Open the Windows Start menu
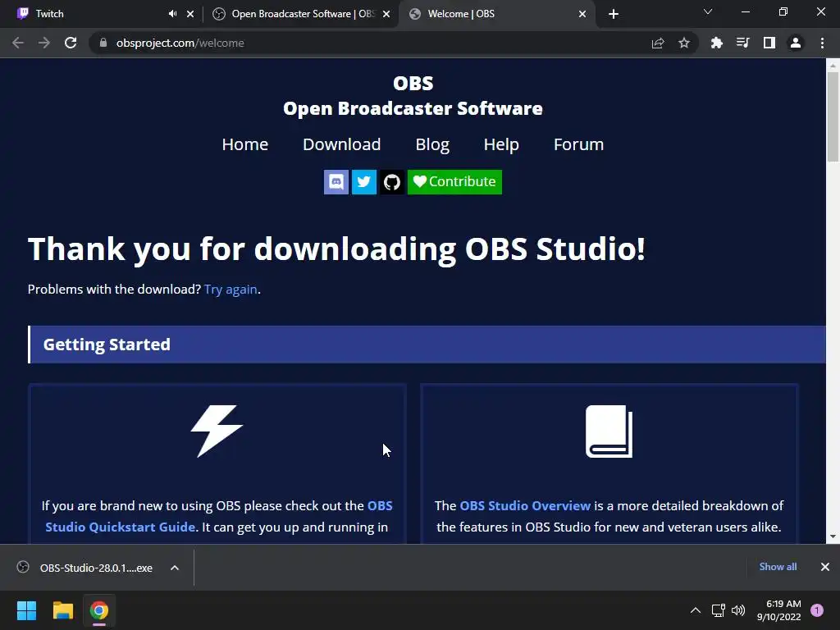This screenshot has width=840, height=630. click(26, 610)
